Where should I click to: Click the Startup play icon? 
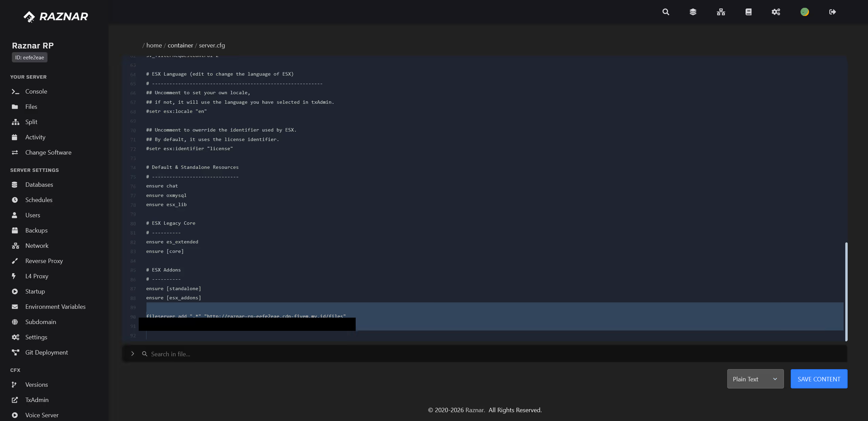(x=15, y=291)
